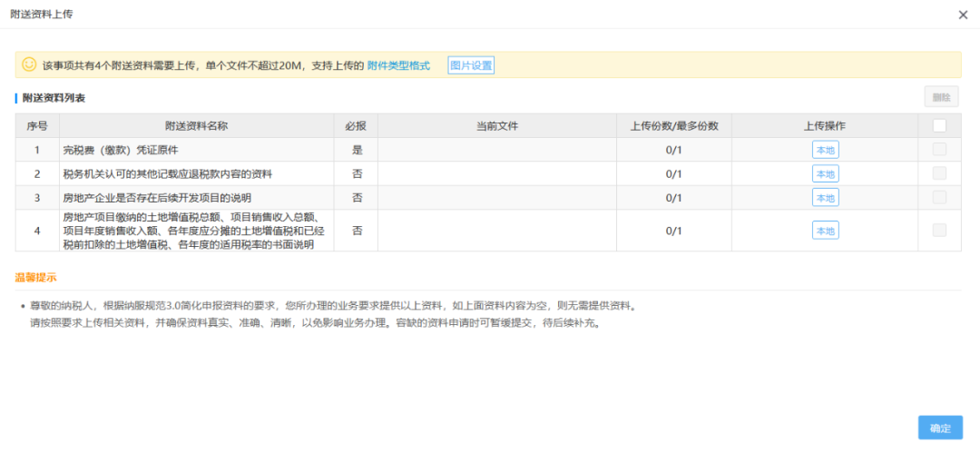Click the 必报 column header
Viewport: 980px width, 453px height.
[x=356, y=126]
